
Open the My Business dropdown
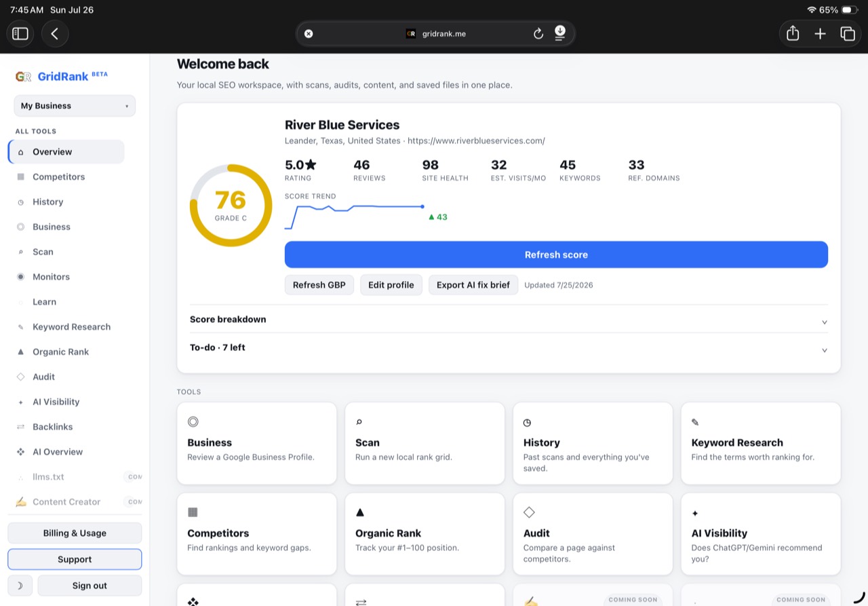click(75, 106)
